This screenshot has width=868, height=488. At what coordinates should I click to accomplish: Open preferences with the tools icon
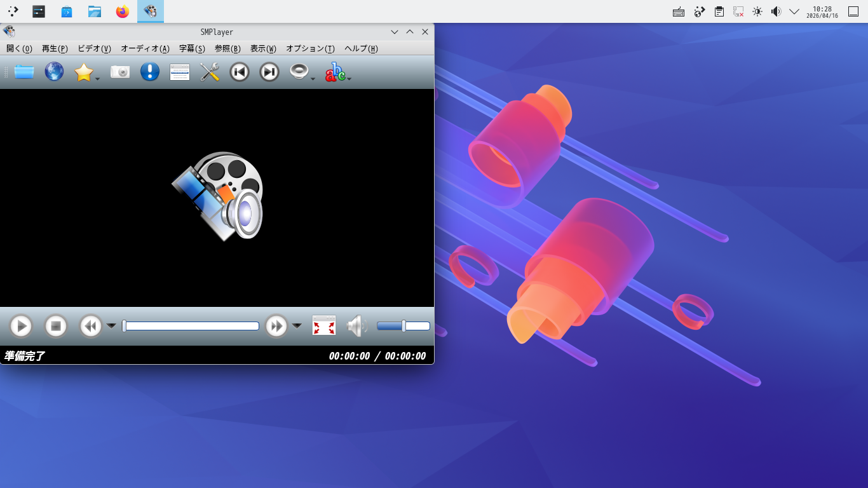(x=210, y=72)
